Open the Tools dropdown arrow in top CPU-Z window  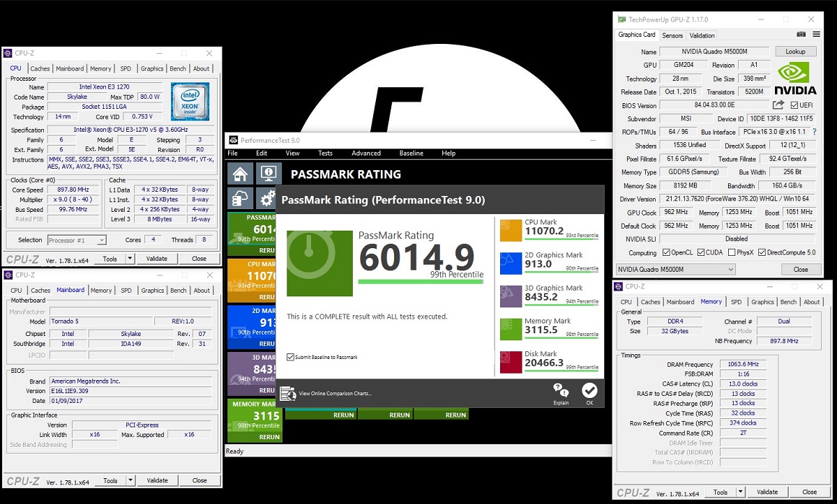tap(130, 259)
